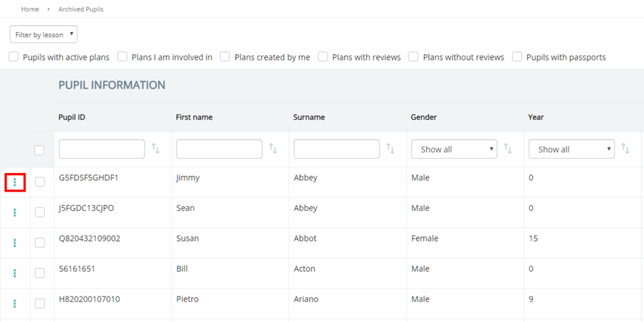Screen dimensions: 644x322
Task: Select the row checkbox for Jimmy Abbey
Action: (x=40, y=182)
